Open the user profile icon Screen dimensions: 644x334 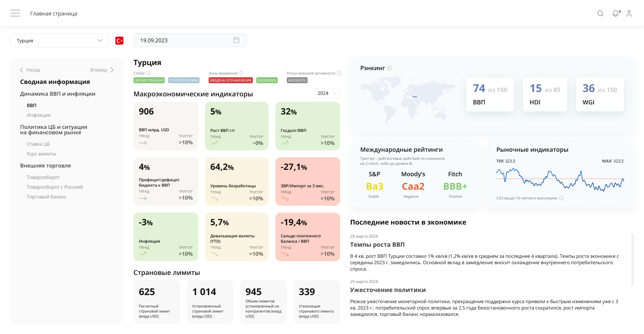pos(629,13)
